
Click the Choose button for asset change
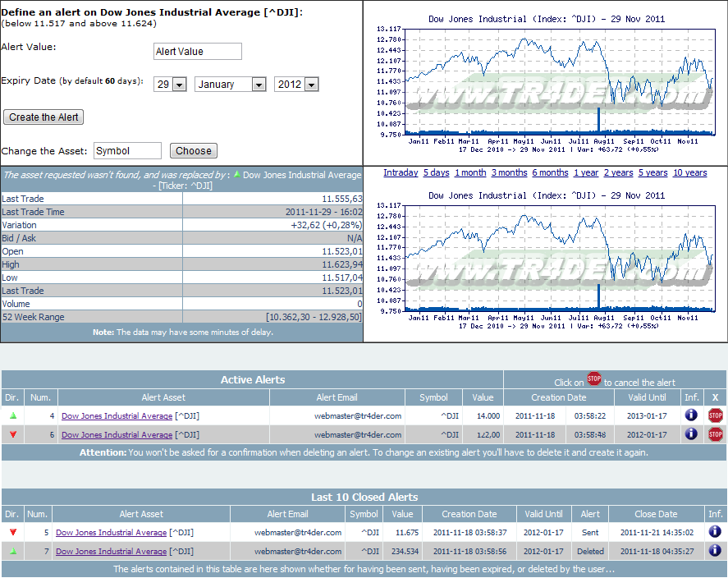click(x=194, y=151)
